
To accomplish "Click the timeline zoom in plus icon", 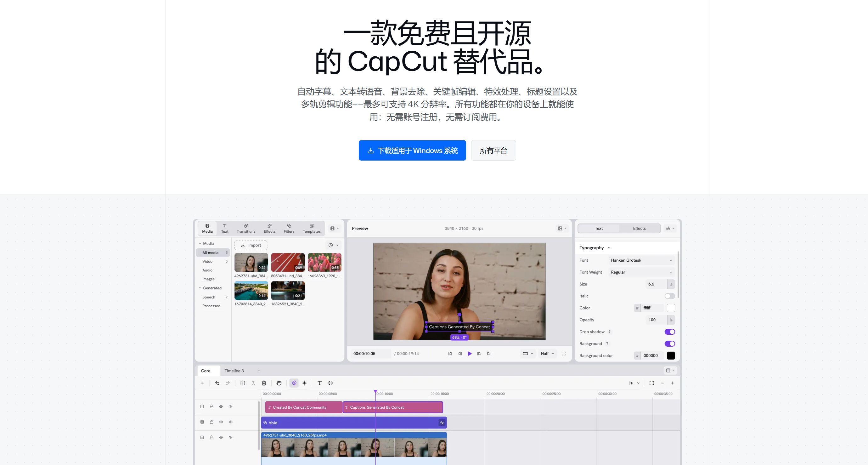I will pyautogui.click(x=673, y=383).
